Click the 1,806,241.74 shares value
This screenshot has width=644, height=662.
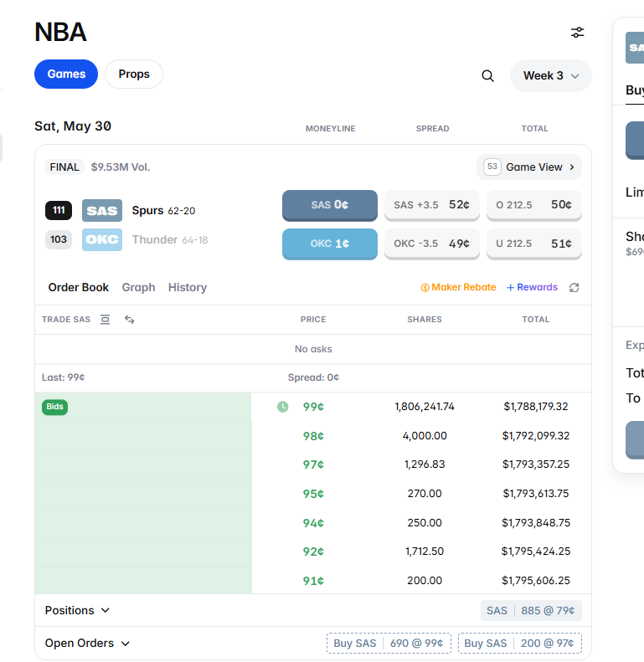pos(425,407)
